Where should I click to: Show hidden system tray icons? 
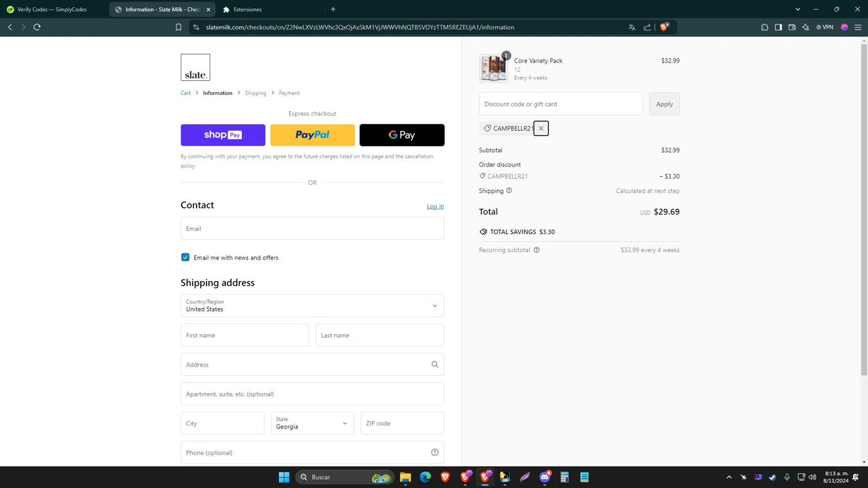[x=729, y=477]
